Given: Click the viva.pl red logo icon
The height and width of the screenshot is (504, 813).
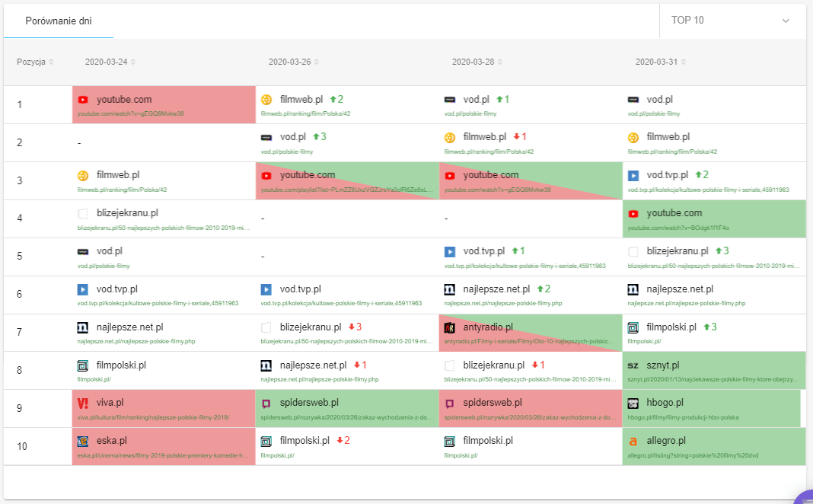Looking at the screenshot, I should tap(83, 403).
